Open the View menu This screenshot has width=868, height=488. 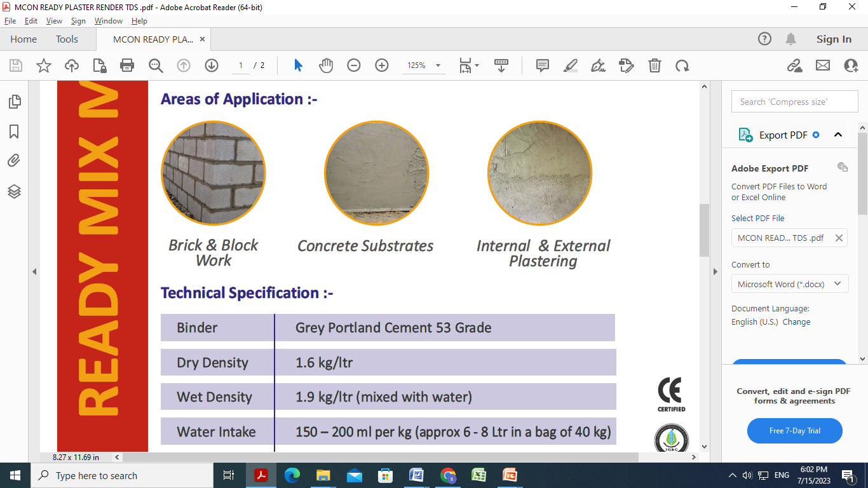pos(54,21)
